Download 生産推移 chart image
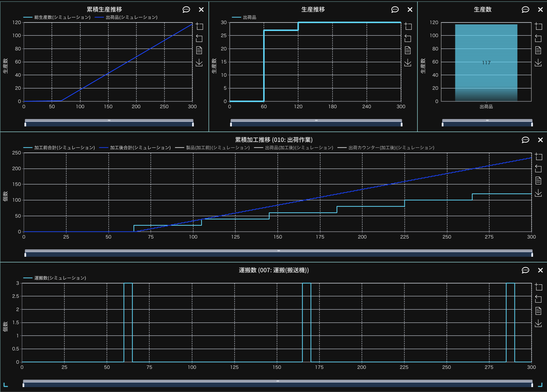This screenshot has width=547, height=392. click(408, 63)
